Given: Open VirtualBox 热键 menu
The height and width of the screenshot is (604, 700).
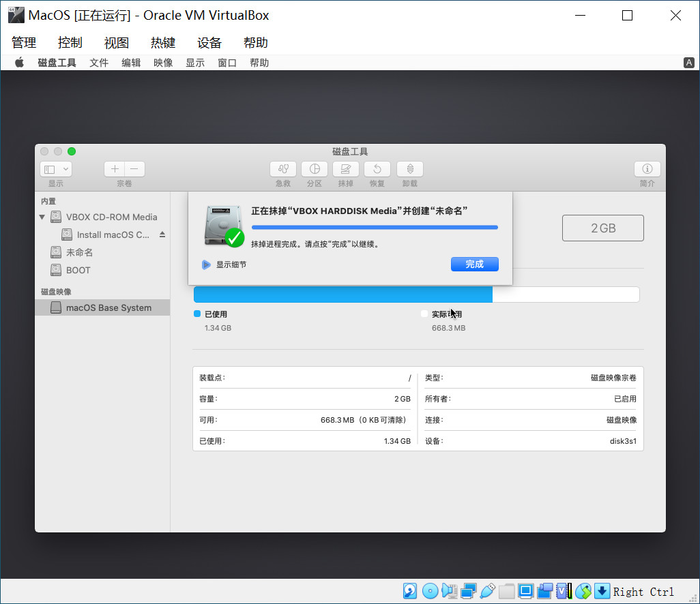Looking at the screenshot, I should pos(163,43).
